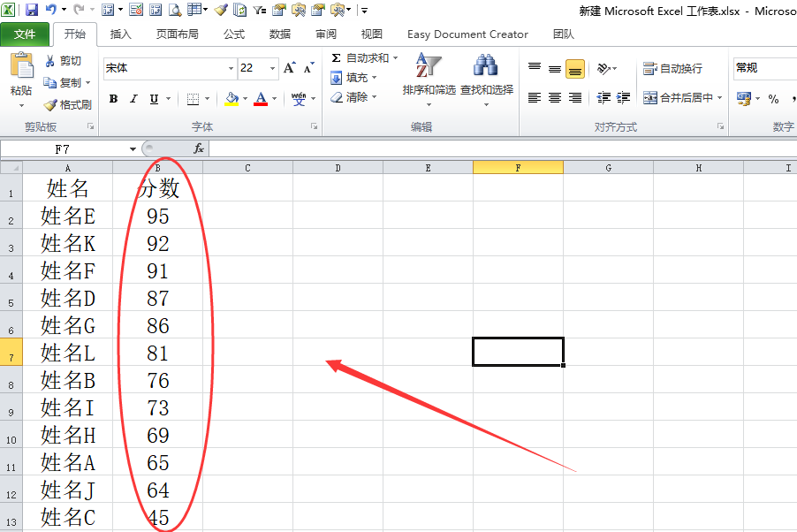Click the phonetic guide (wén 文) icon
The image size is (797, 532).
click(299, 99)
